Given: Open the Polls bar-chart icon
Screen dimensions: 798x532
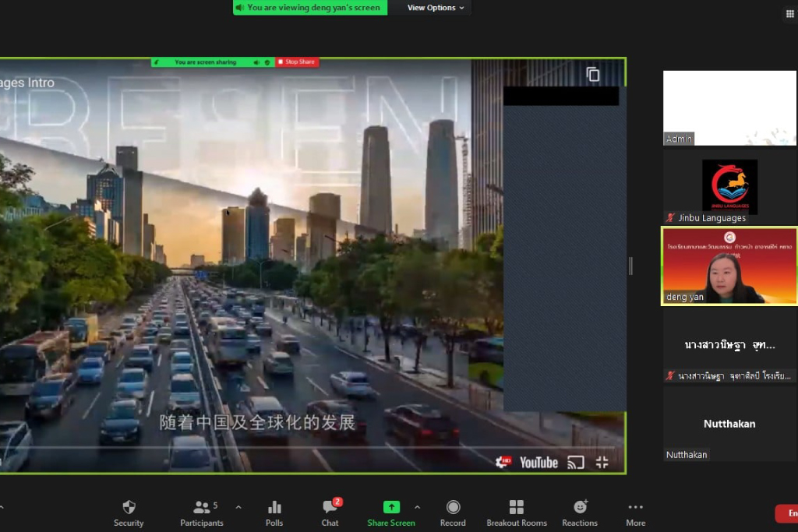Looking at the screenshot, I should pos(274,513).
